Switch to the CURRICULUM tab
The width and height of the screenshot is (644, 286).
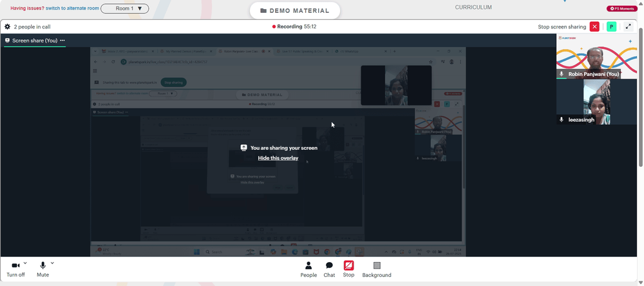(x=473, y=7)
